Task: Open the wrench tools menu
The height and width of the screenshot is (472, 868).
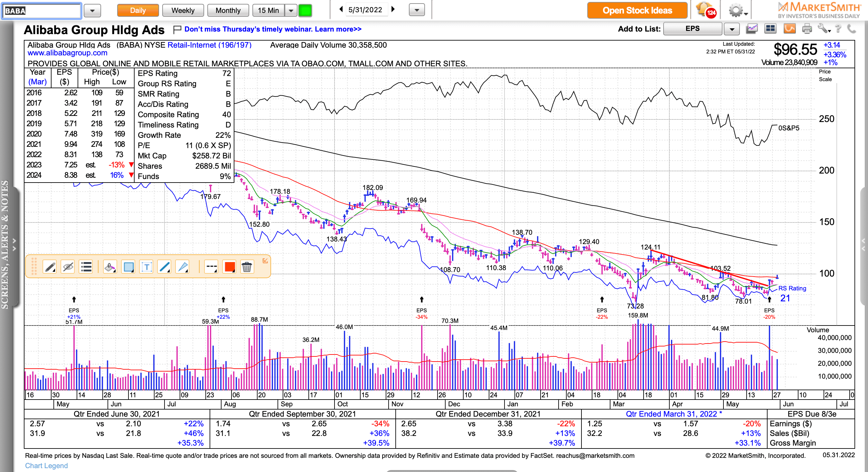Action: pyautogui.click(x=824, y=29)
